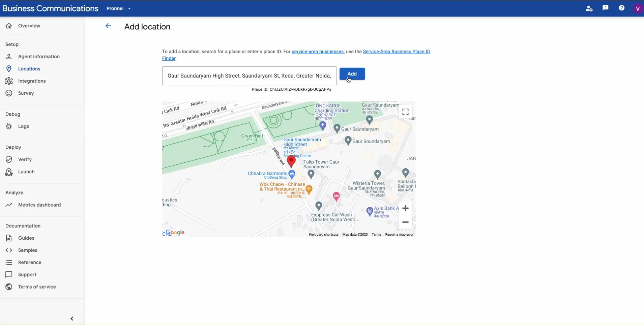Click the red location pin on map
Screen dimensions: 644x325
pos(291,161)
